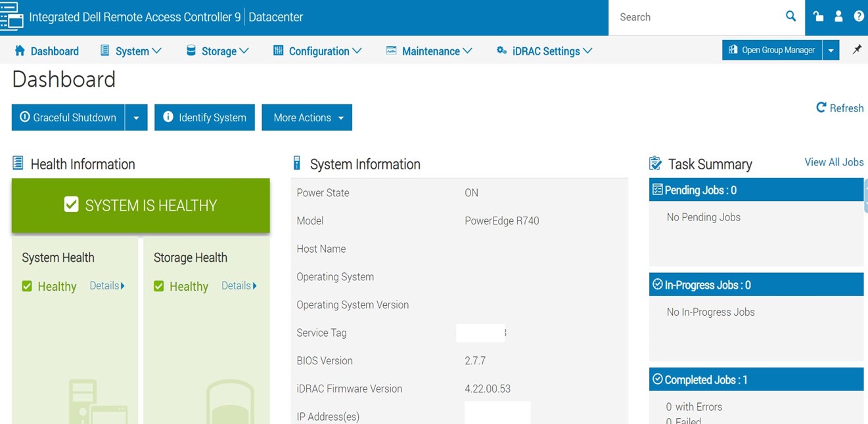Image resolution: width=868 pixels, height=424 pixels.
Task: Click the unlock padlock icon in header
Action: pos(818,16)
